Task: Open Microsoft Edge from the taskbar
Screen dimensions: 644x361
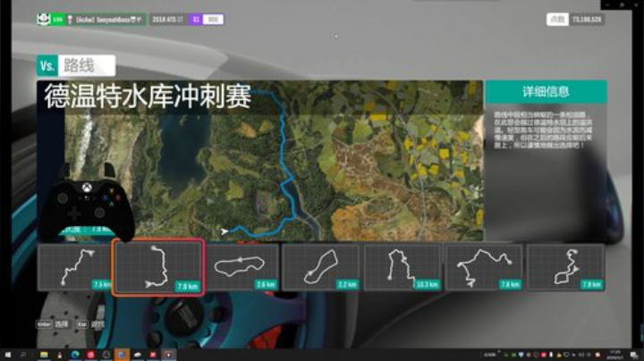Action: pos(75,355)
